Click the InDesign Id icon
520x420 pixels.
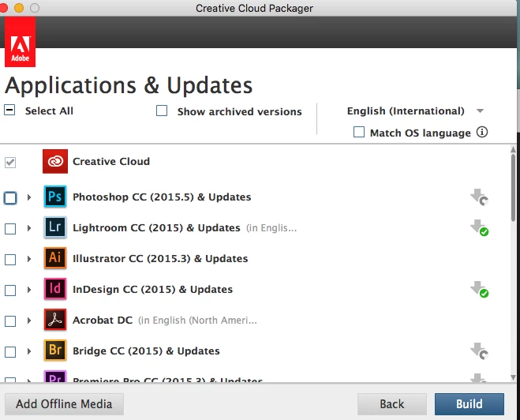point(55,289)
